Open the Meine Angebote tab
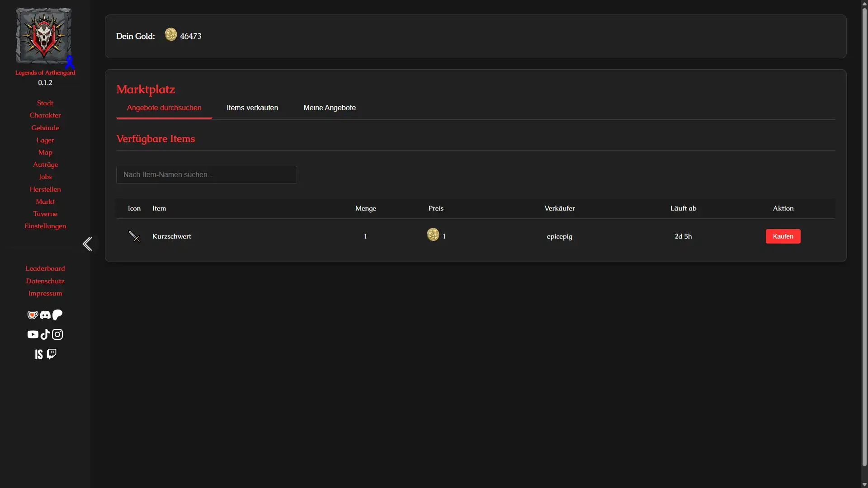 click(x=330, y=108)
